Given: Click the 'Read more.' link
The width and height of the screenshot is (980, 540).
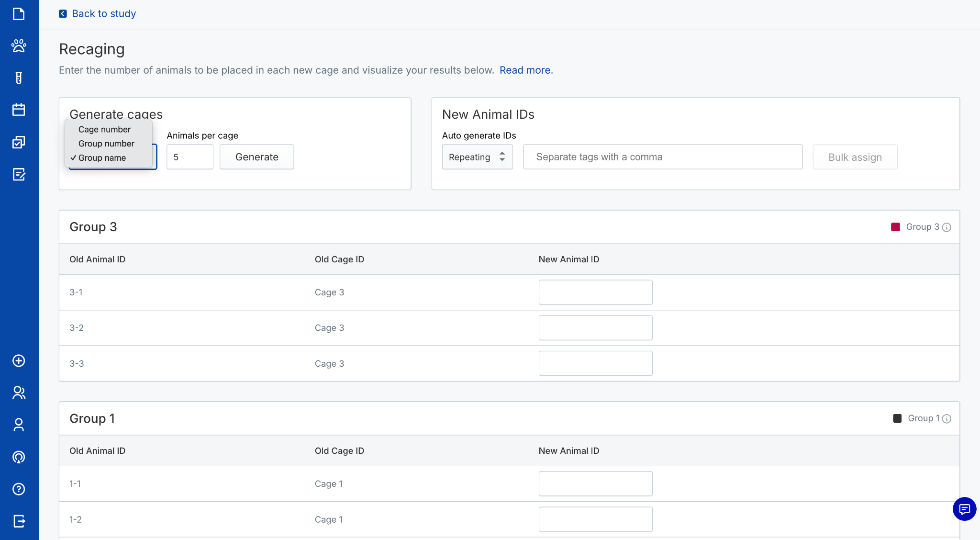Looking at the screenshot, I should [x=526, y=70].
